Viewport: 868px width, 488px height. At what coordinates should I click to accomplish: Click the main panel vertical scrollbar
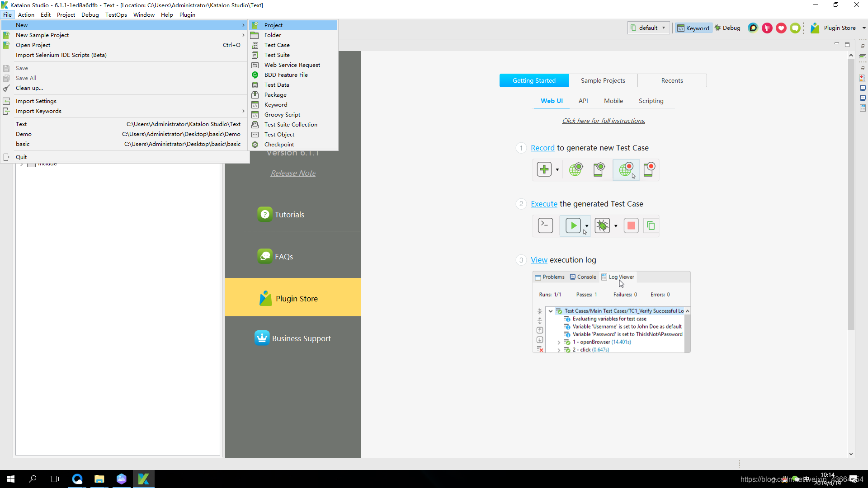pyautogui.click(x=851, y=194)
